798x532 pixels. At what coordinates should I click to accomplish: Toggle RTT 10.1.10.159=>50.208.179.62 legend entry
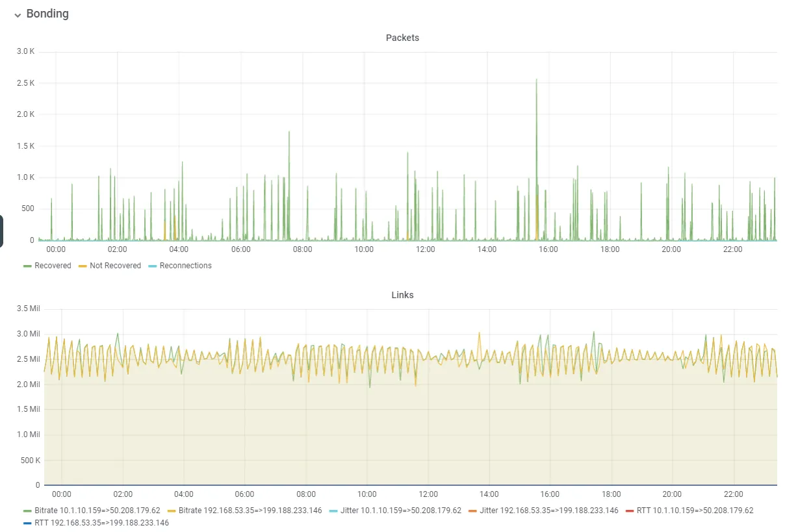[695, 511]
